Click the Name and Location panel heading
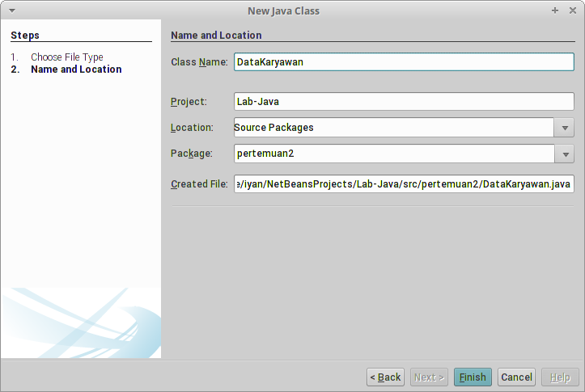Screen dimensions: 585x392 [216, 35]
